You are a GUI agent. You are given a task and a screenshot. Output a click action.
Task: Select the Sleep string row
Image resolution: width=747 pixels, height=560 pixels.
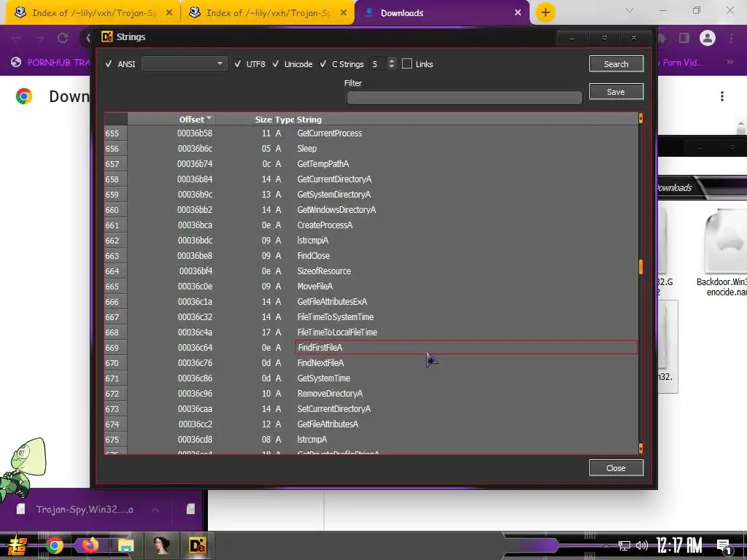click(x=307, y=149)
